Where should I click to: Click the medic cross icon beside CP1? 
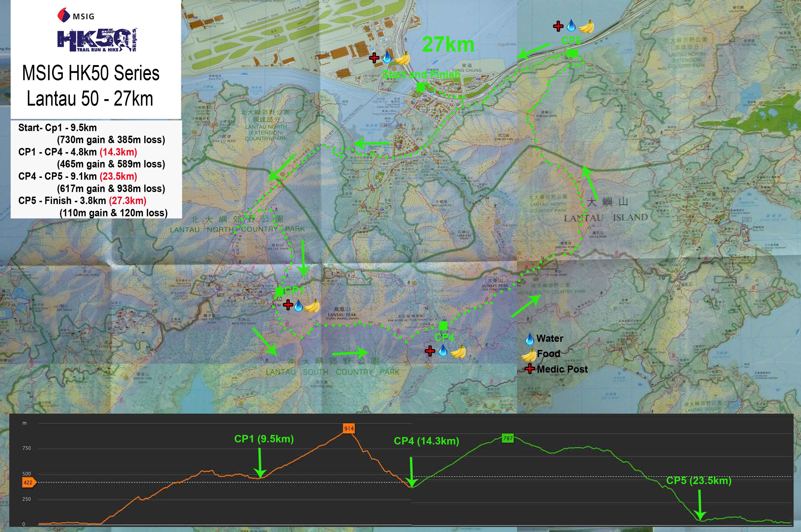tap(288, 305)
